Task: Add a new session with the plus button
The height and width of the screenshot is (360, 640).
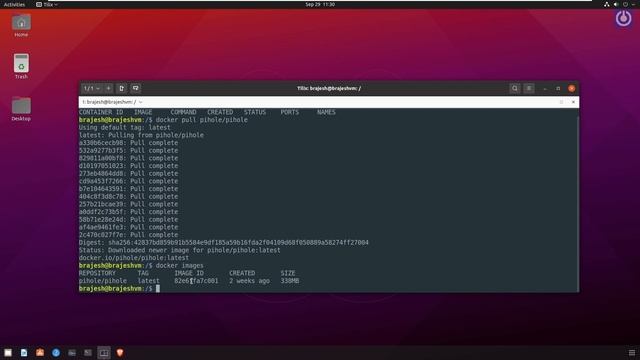Action: 109,88
